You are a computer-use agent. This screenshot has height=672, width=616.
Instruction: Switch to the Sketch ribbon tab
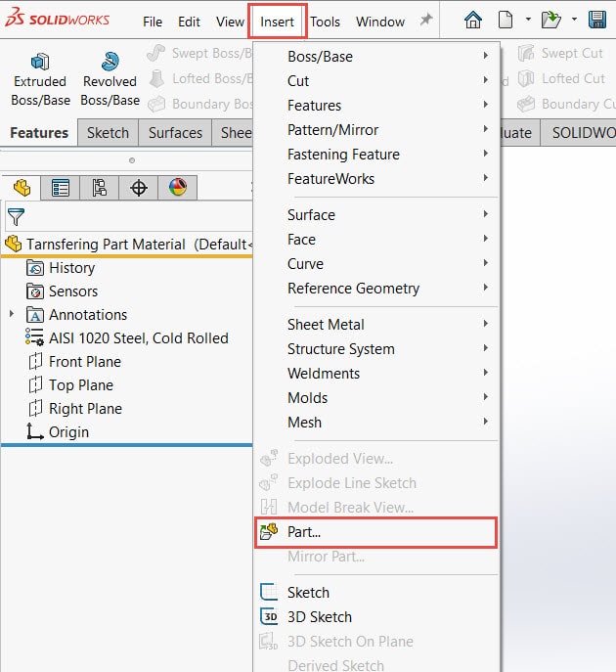[x=108, y=133]
